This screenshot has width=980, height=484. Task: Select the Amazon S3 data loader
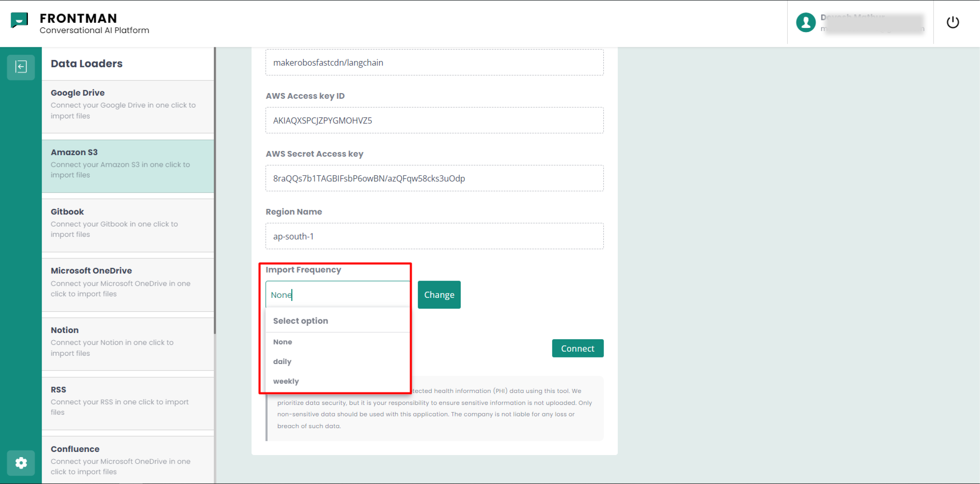128,166
